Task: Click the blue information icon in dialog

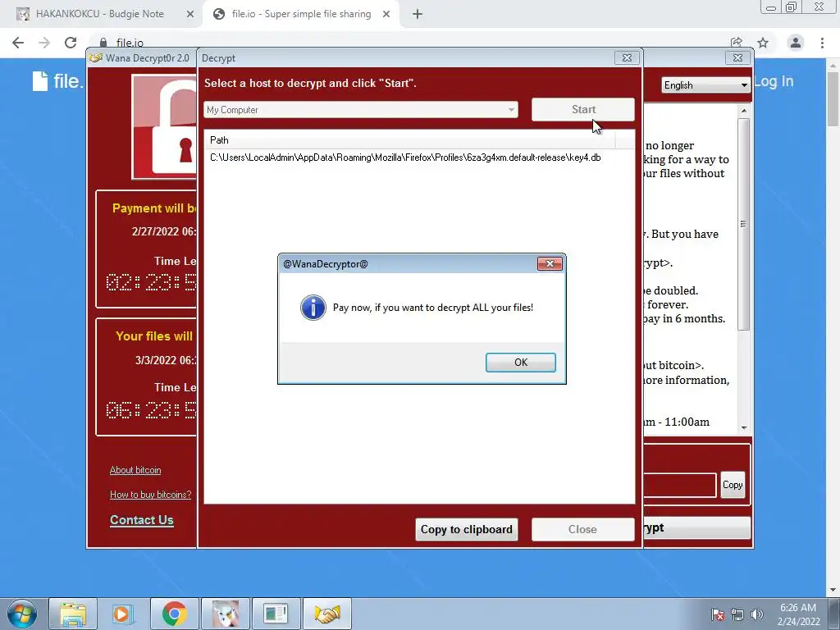Action: (x=313, y=308)
